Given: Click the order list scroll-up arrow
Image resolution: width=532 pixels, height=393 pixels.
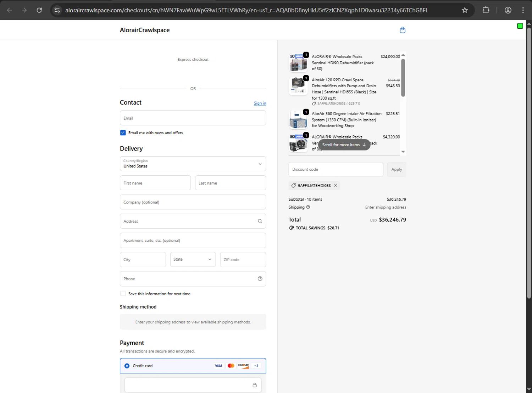Looking at the screenshot, I should click(403, 55).
